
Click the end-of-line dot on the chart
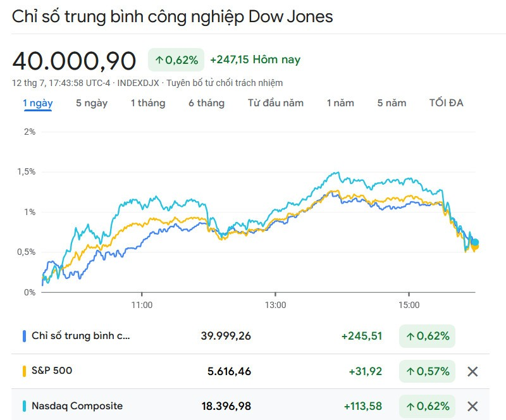click(x=474, y=242)
